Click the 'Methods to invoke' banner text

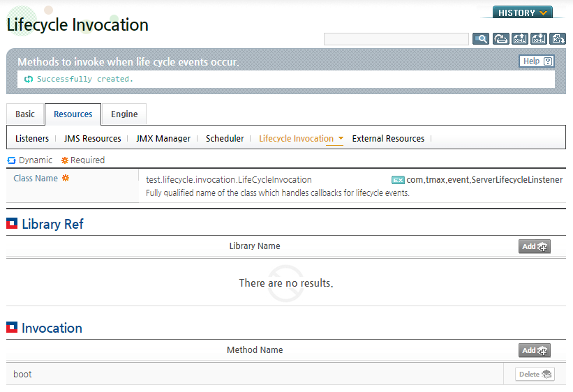pos(128,62)
